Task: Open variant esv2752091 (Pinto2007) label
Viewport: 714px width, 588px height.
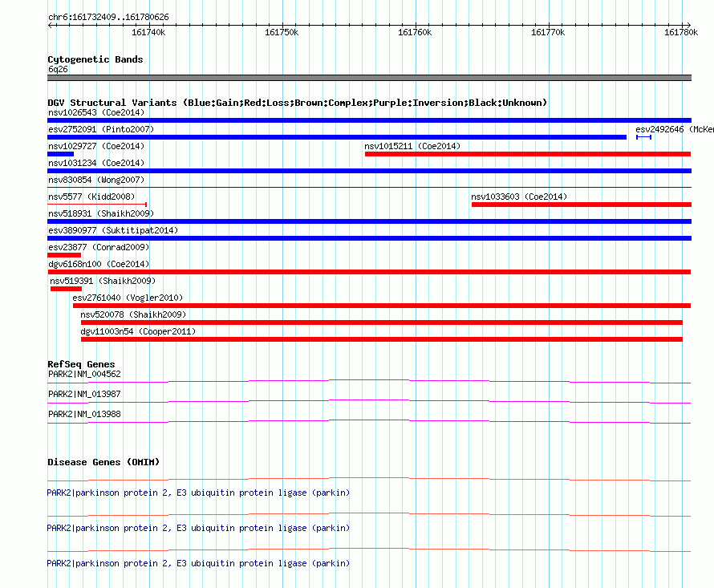Action: click(x=101, y=129)
